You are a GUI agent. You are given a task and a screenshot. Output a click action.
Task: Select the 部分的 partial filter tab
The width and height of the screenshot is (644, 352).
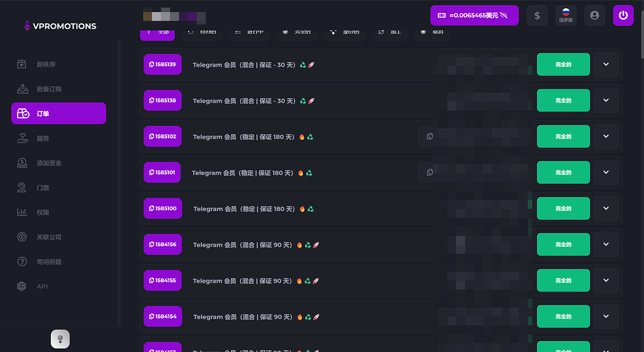346,35
